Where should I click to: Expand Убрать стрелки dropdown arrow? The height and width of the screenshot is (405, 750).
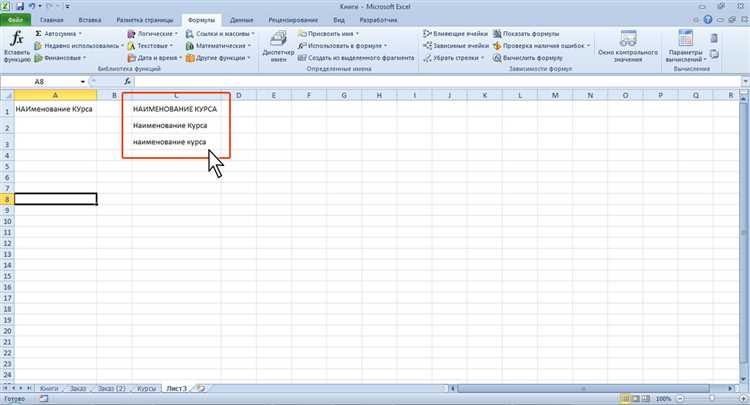click(x=482, y=58)
